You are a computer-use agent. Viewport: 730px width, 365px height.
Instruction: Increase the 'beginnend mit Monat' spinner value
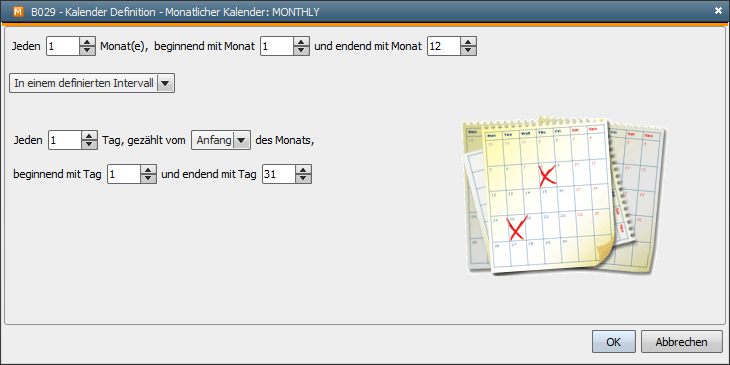(301, 42)
